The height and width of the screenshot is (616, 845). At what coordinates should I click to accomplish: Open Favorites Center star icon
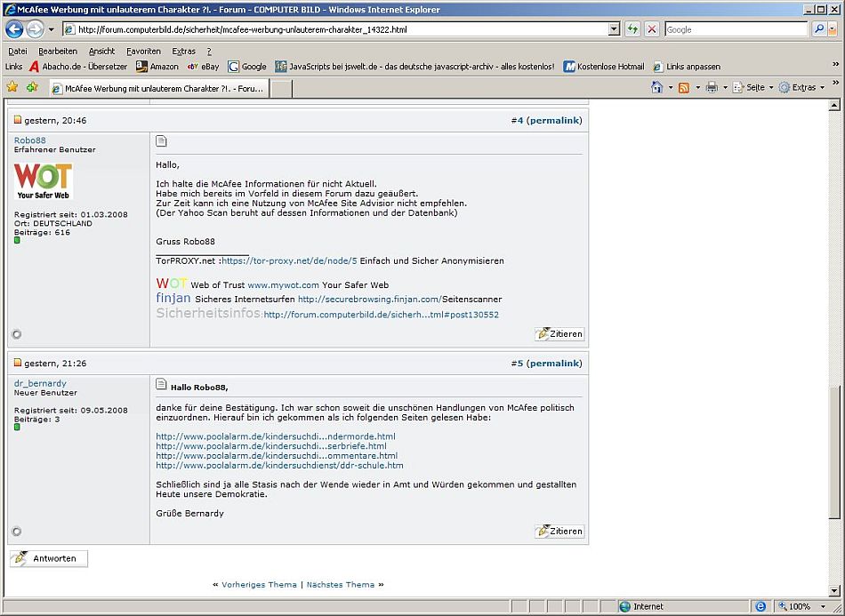point(12,87)
